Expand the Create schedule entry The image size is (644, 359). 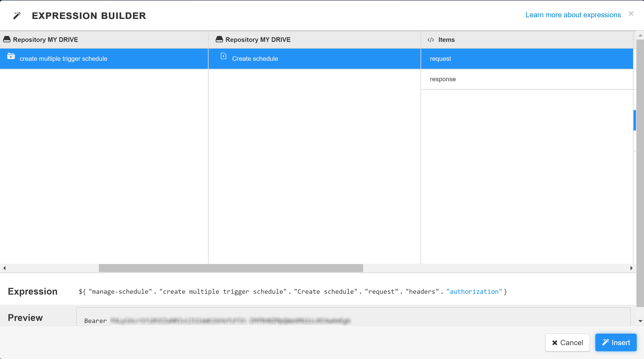tap(255, 59)
